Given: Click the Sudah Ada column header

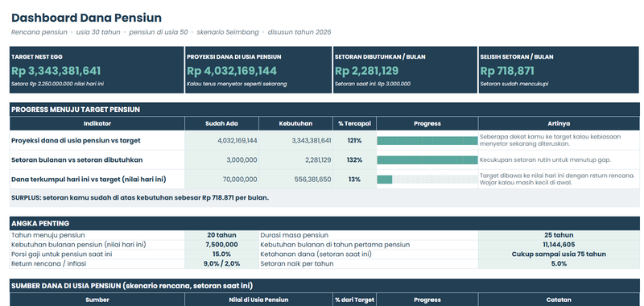Looking at the screenshot, I should [222, 124].
